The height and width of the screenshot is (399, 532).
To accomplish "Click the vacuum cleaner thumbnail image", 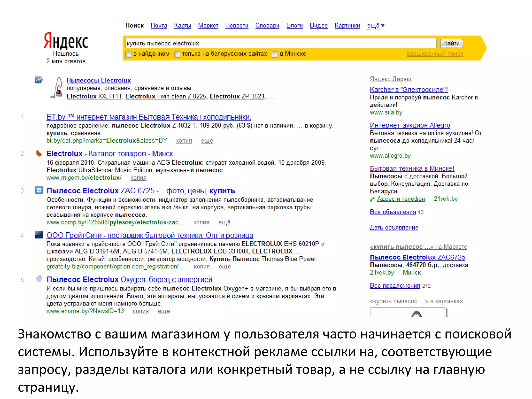I will coord(57,88).
